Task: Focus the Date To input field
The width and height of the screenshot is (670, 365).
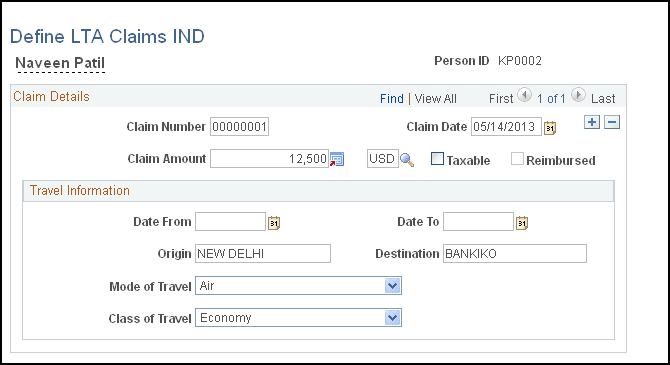Action: (x=478, y=221)
